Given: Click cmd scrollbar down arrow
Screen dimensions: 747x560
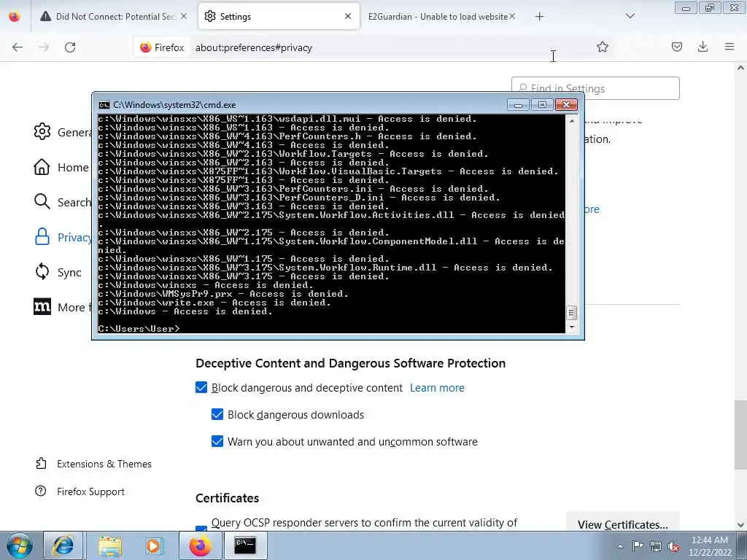Looking at the screenshot, I should coord(572,327).
